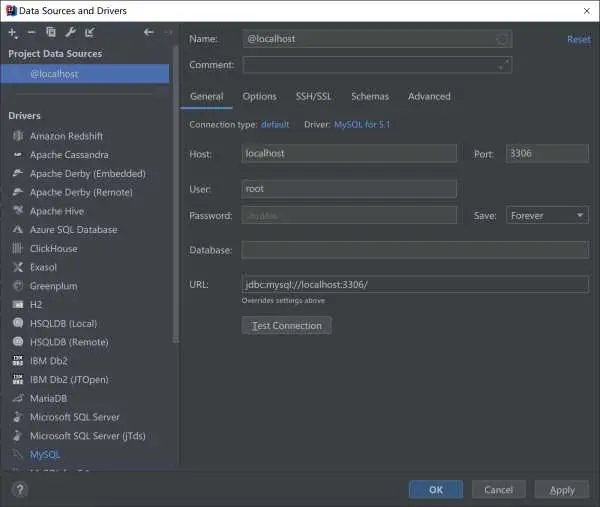Open help with the question mark

point(20,489)
